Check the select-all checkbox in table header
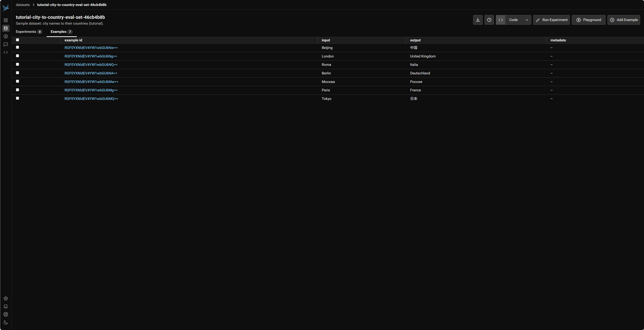 [x=17, y=40]
